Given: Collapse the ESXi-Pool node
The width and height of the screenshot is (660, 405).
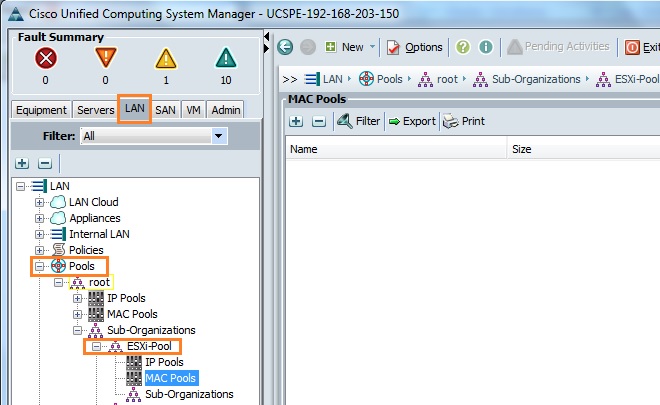Looking at the screenshot, I should tap(96, 346).
